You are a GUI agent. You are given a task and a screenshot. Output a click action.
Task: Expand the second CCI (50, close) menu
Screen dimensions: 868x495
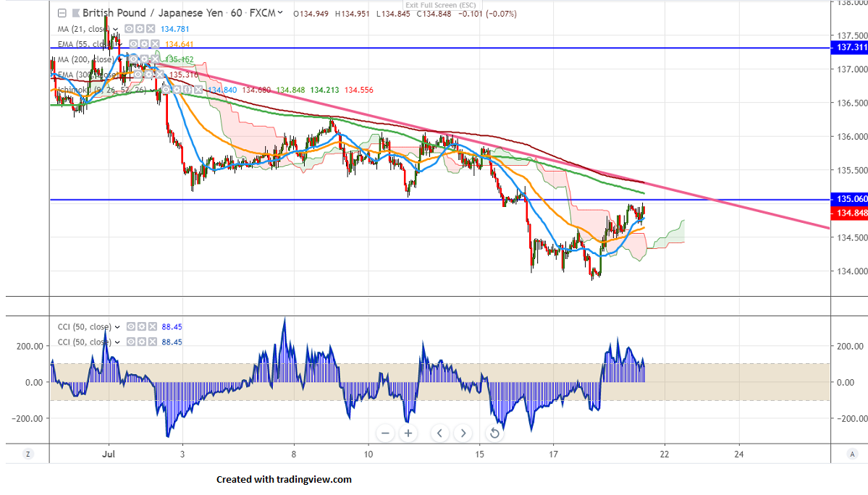(117, 342)
